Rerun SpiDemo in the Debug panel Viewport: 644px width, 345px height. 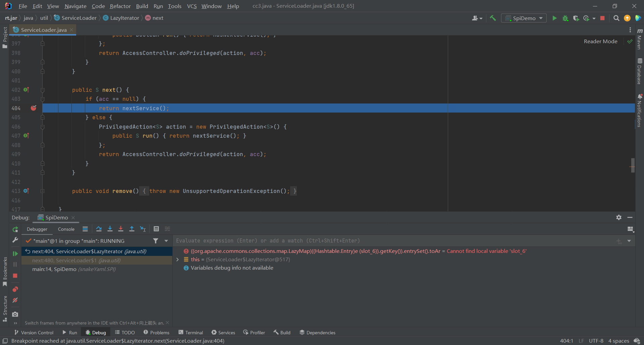click(15, 229)
